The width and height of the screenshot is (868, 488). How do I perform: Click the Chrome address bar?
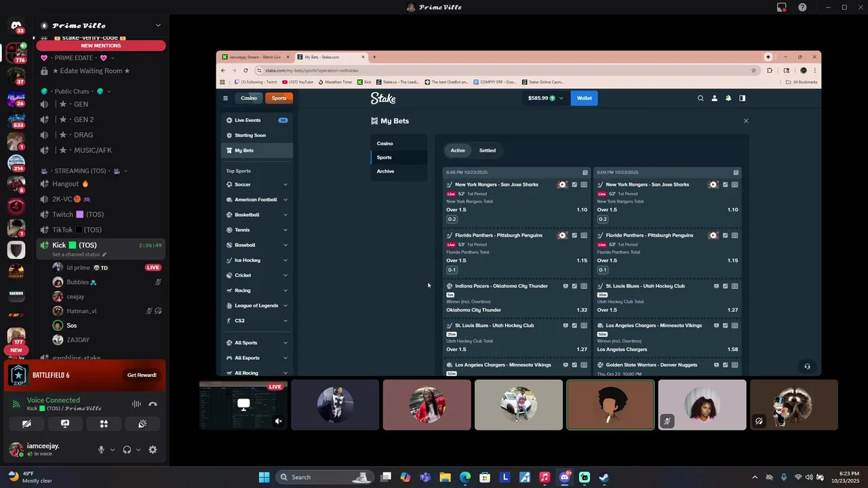[x=506, y=70]
